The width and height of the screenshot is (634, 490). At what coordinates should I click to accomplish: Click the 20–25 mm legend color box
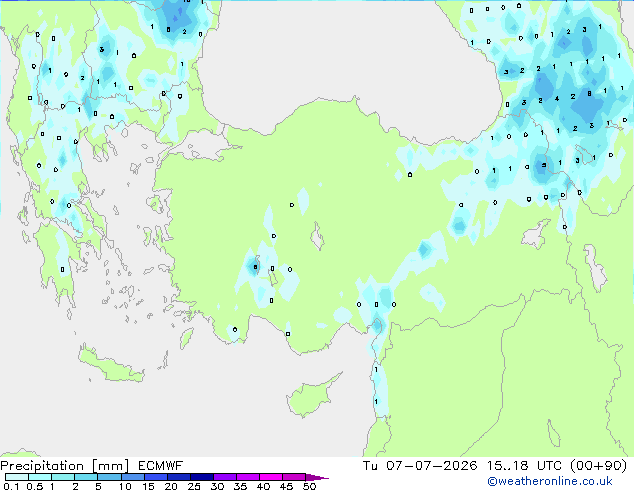coord(178,477)
